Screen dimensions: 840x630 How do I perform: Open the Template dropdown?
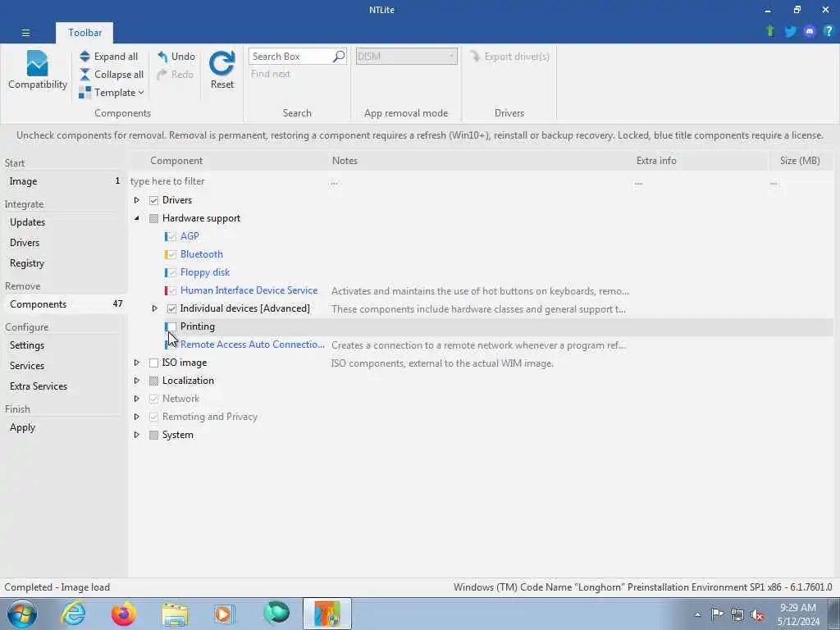[x=112, y=93]
